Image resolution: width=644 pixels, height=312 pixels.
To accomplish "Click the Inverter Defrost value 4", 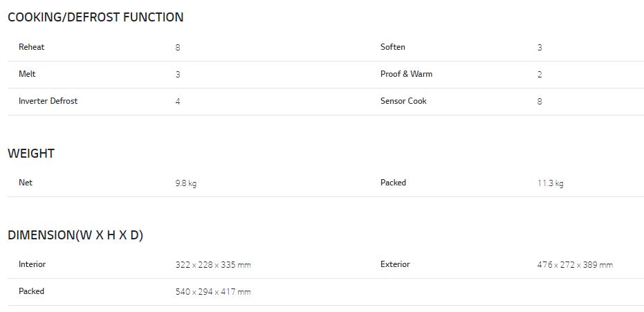I will 178,102.
